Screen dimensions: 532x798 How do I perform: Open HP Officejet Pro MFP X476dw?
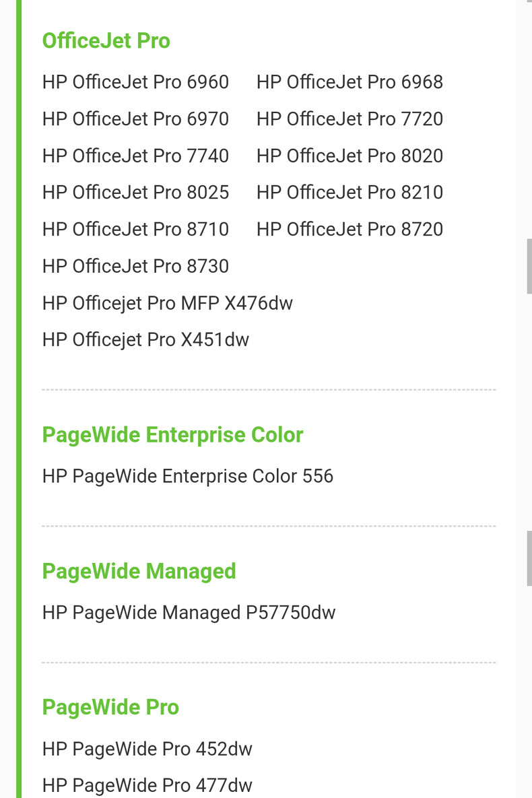tap(168, 304)
